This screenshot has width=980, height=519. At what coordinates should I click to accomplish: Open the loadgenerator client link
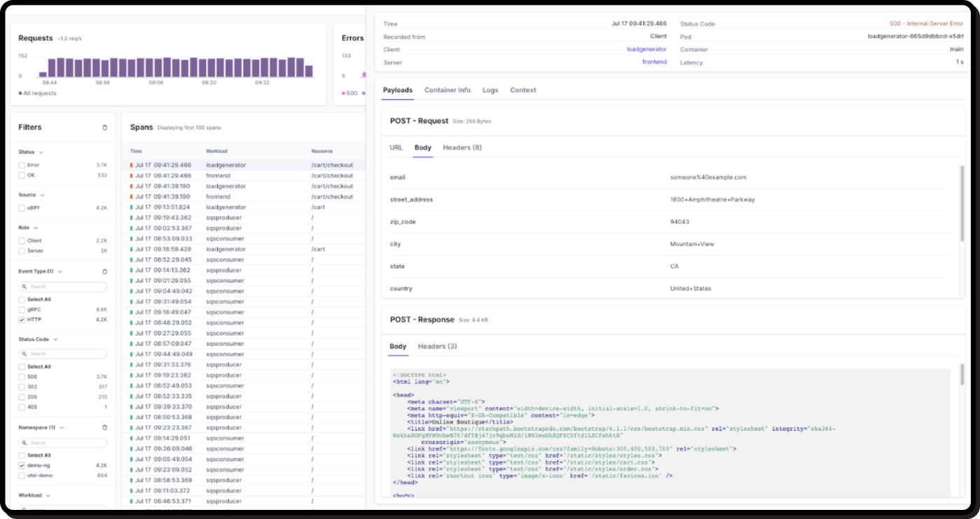tap(647, 50)
